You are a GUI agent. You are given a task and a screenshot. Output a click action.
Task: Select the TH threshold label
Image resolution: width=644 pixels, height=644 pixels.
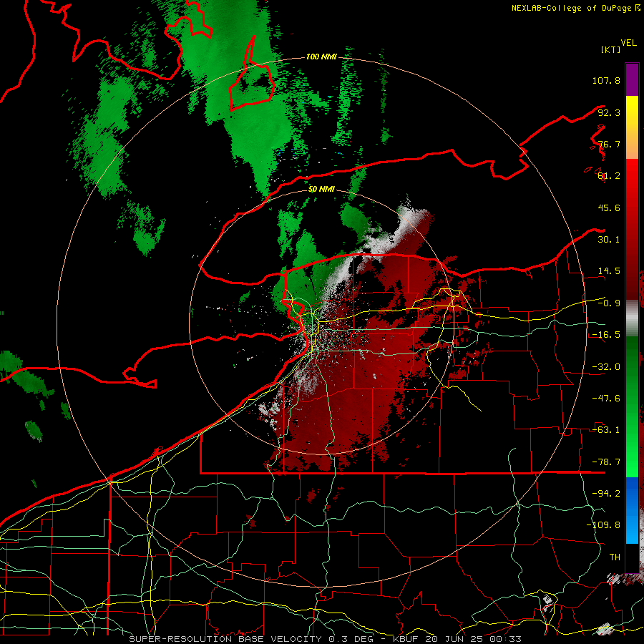615,557
